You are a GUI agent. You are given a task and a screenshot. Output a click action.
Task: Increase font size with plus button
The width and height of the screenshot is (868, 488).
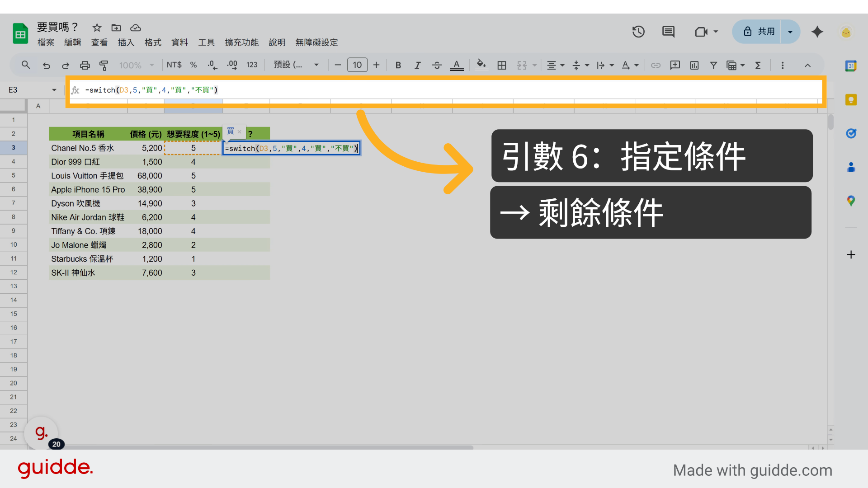click(376, 65)
